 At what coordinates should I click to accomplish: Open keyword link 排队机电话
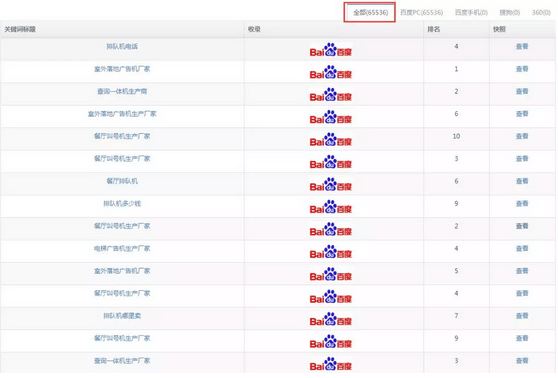pyautogui.click(x=122, y=46)
